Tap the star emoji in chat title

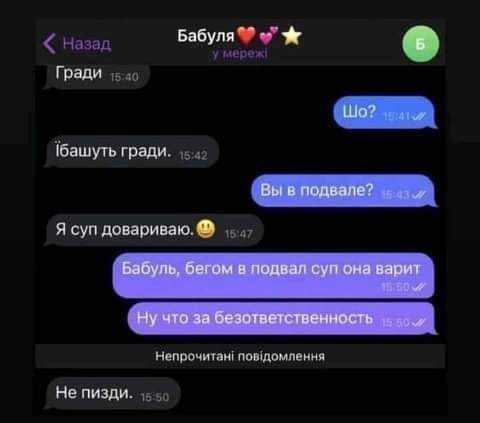(x=292, y=36)
